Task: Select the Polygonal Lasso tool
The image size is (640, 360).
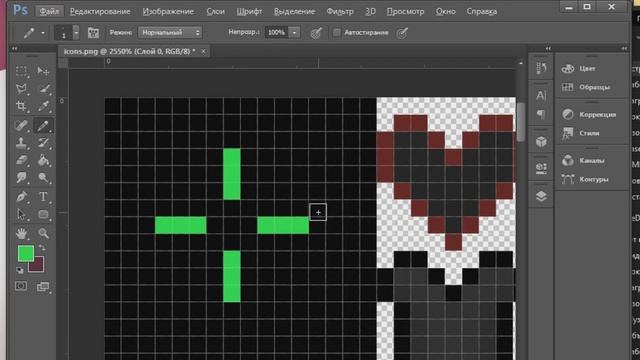Action: tap(22, 89)
